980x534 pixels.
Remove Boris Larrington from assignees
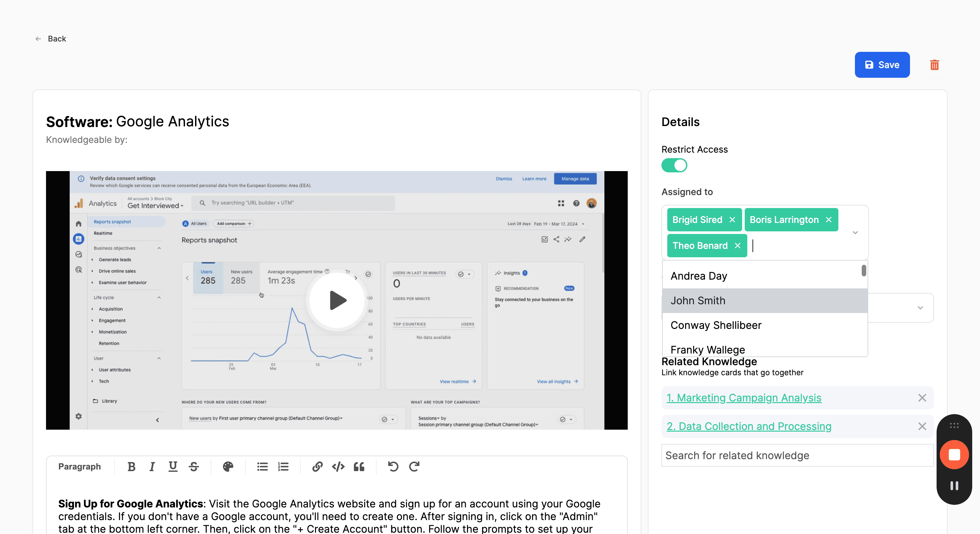pyautogui.click(x=829, y=220)
